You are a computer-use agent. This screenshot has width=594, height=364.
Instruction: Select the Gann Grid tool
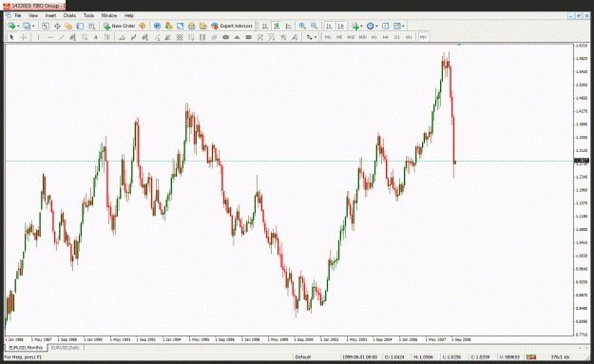click(x=180, y=37)
